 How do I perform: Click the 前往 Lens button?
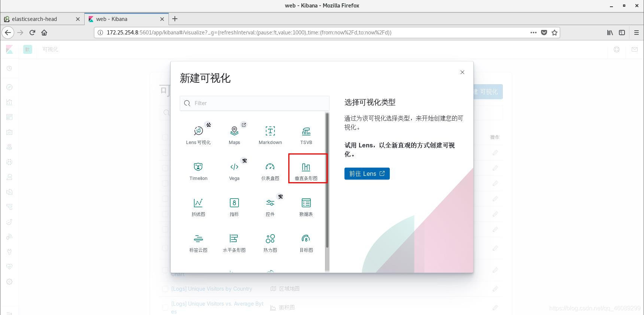pyautogui.click(x=367, y=174)
